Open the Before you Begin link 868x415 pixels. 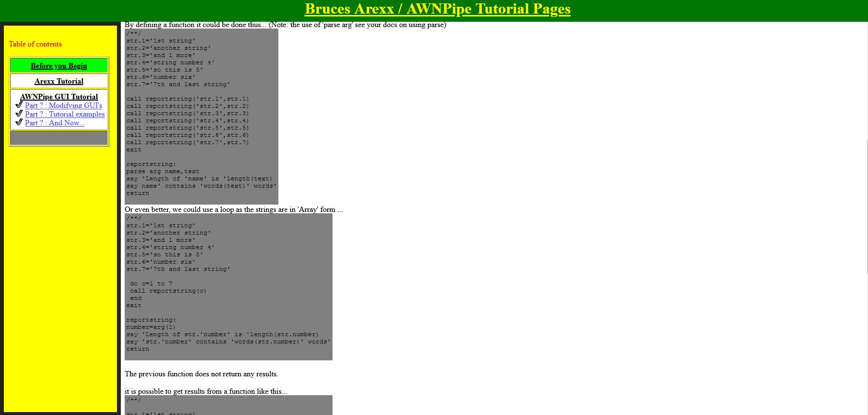[59, 66]
